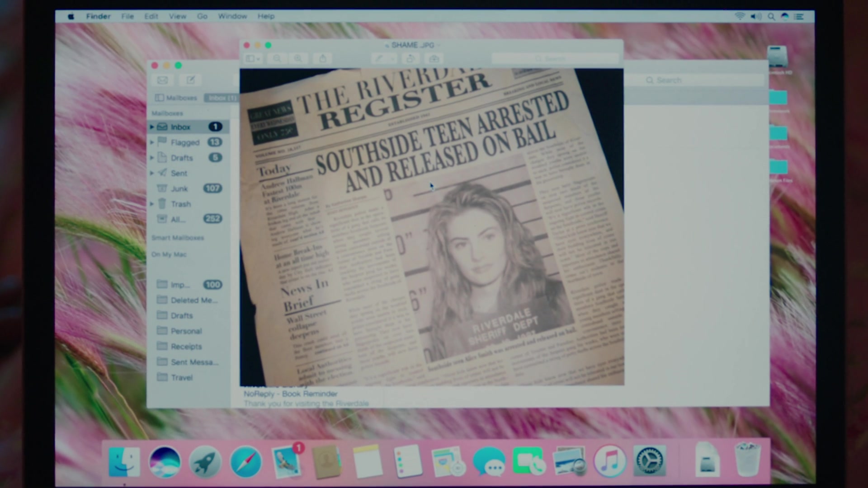Open Safari from the Dock
The height and width of the screenshot is (488, 868).
tap(246, 462)
